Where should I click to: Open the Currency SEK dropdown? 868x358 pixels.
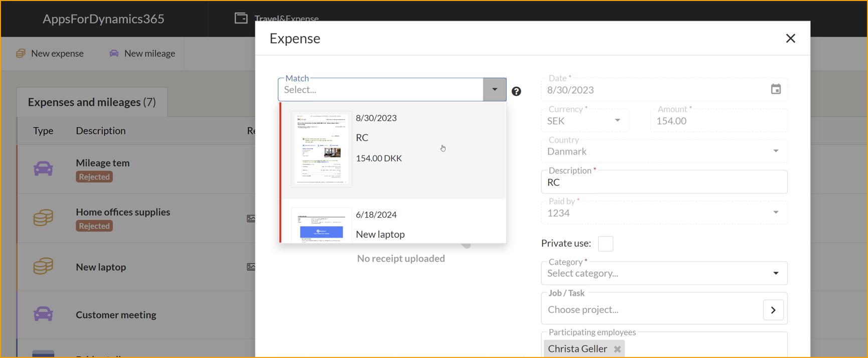click(618, 120)
